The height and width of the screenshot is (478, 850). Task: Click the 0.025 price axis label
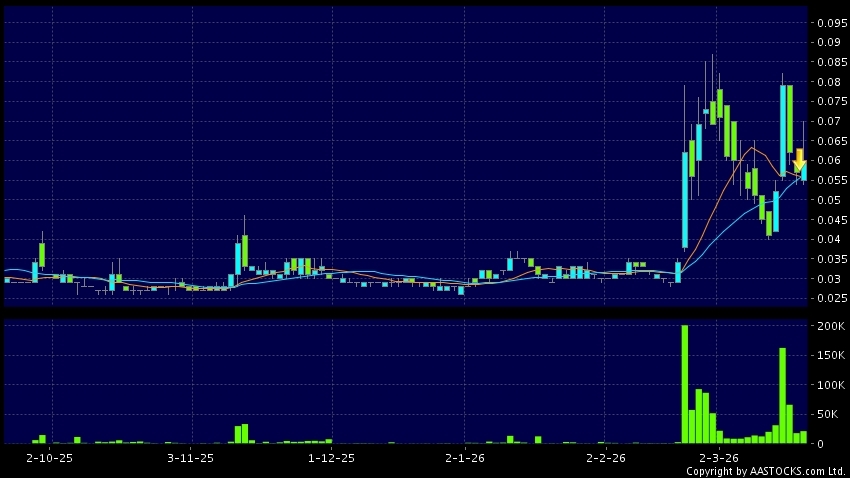click(x=828, y=298)
